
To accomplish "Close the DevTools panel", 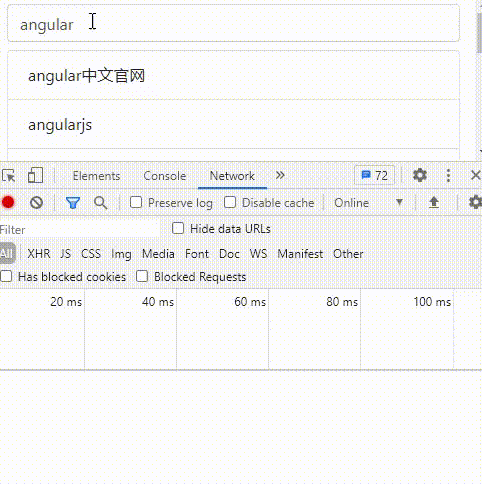I will click(476, 175).
